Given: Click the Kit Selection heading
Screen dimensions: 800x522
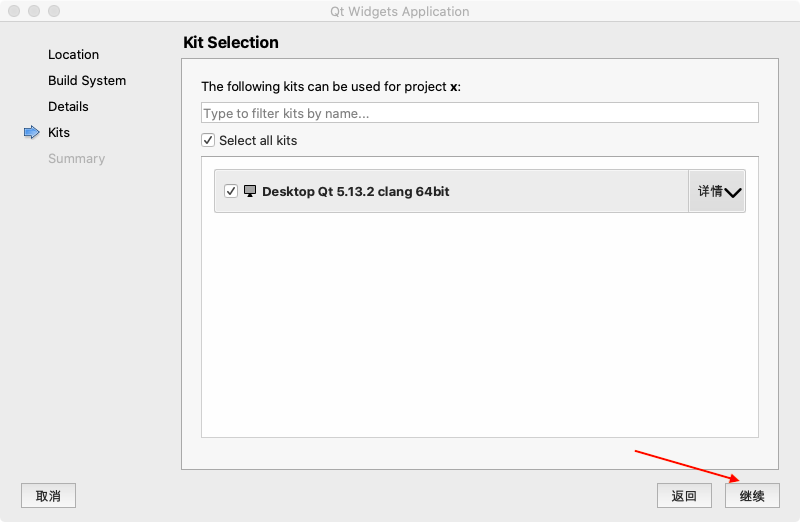Looking at the screenshot, I should tap(231, 42).
